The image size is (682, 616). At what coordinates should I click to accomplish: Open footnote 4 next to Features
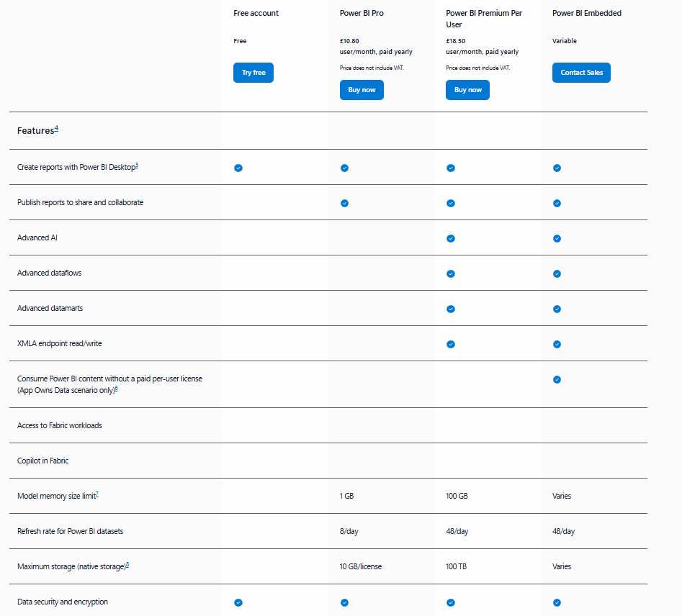pos(56,128)
